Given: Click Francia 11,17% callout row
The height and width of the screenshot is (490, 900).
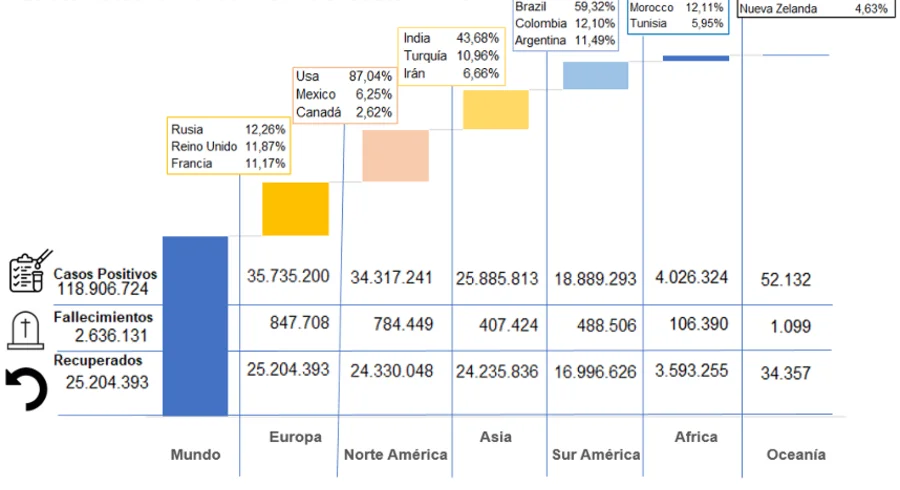Looking at the screenshot, I should click(228, 164).
